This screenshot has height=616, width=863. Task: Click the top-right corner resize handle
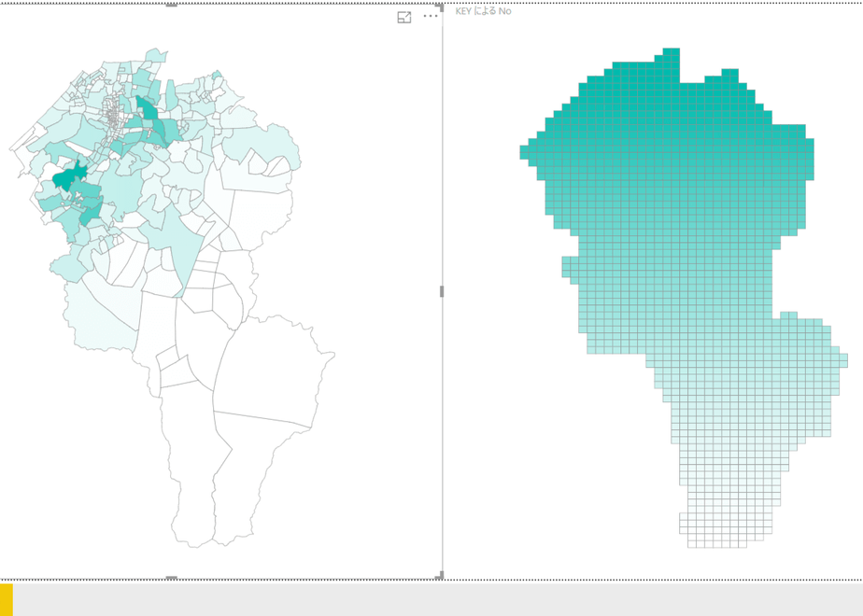(x=440, y=7)
